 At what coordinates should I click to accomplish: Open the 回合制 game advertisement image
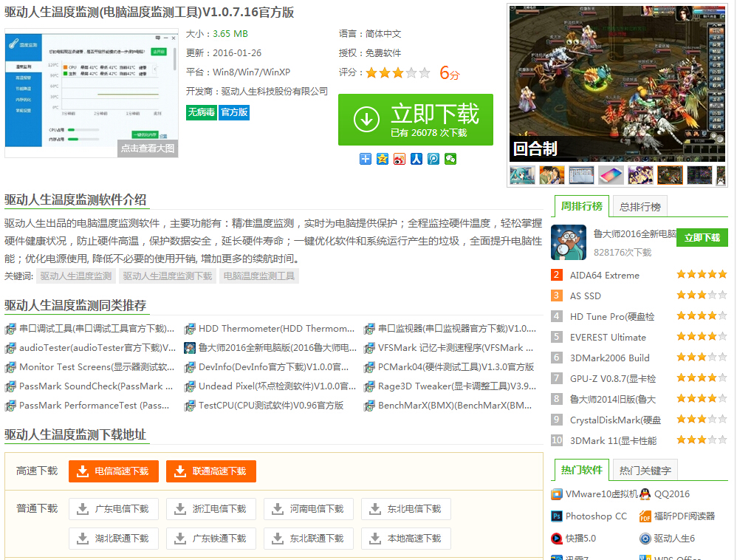[617, 83]
